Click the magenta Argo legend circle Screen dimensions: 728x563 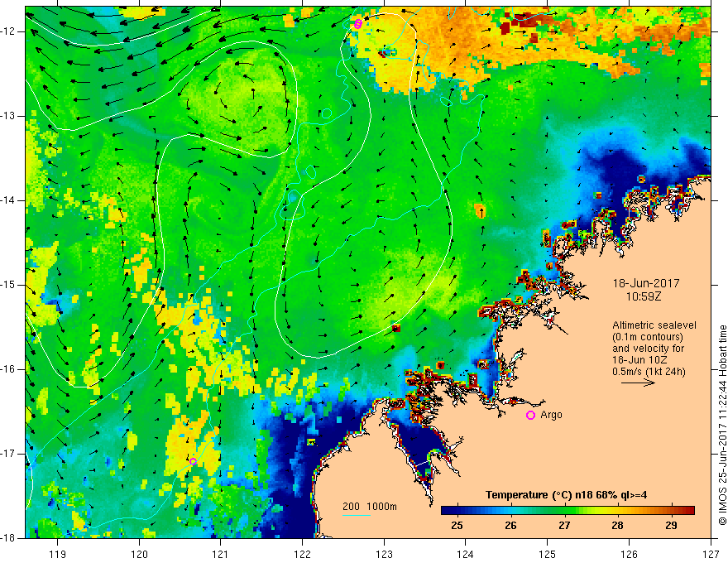coord(530,416)
